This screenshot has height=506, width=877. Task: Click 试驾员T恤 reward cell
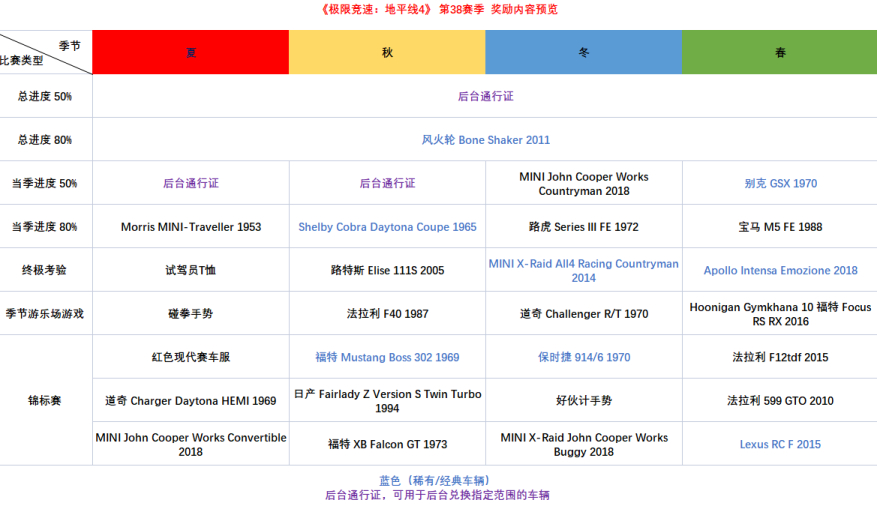[191, 270]
